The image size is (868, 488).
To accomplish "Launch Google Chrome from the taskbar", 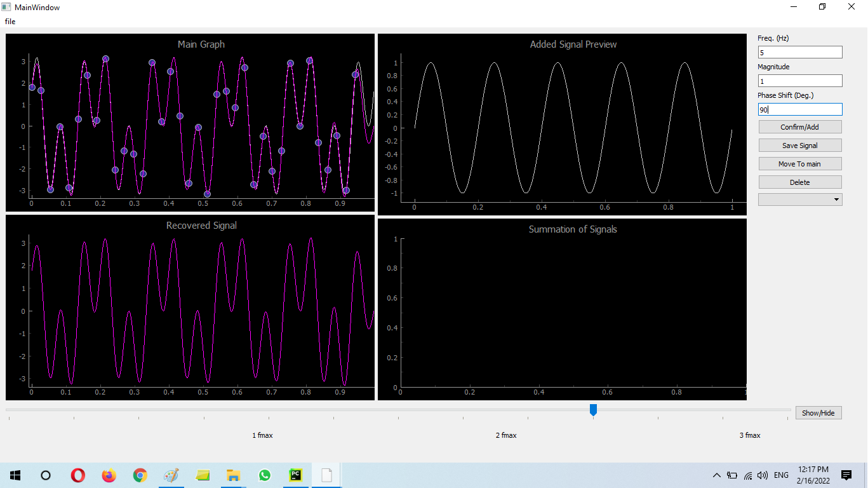I will (140, 475).
